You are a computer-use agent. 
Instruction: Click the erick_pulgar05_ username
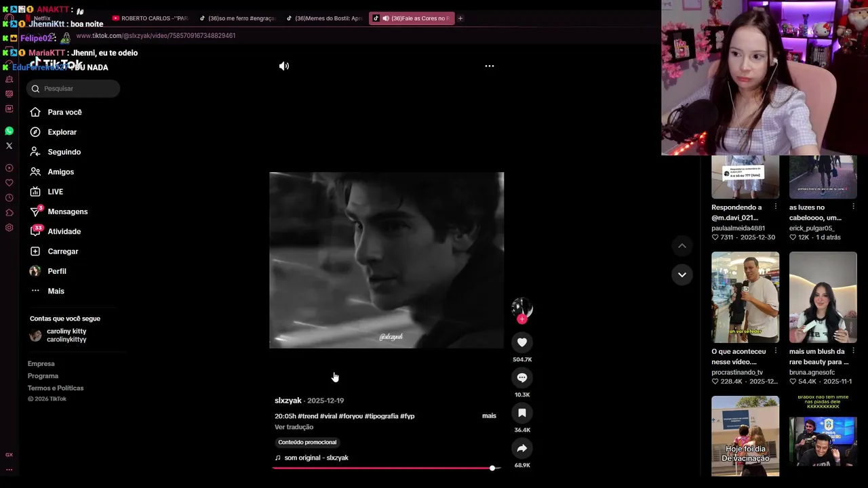812,228
